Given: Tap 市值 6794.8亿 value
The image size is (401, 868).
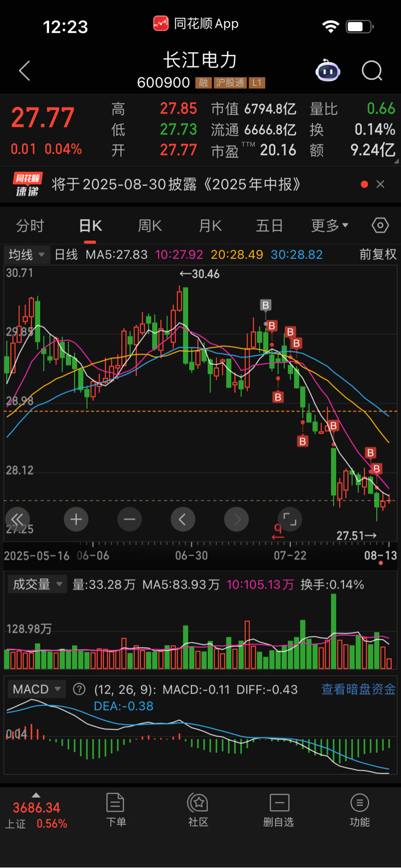Looking at the screenshot, I should click(x=254, y=109).
